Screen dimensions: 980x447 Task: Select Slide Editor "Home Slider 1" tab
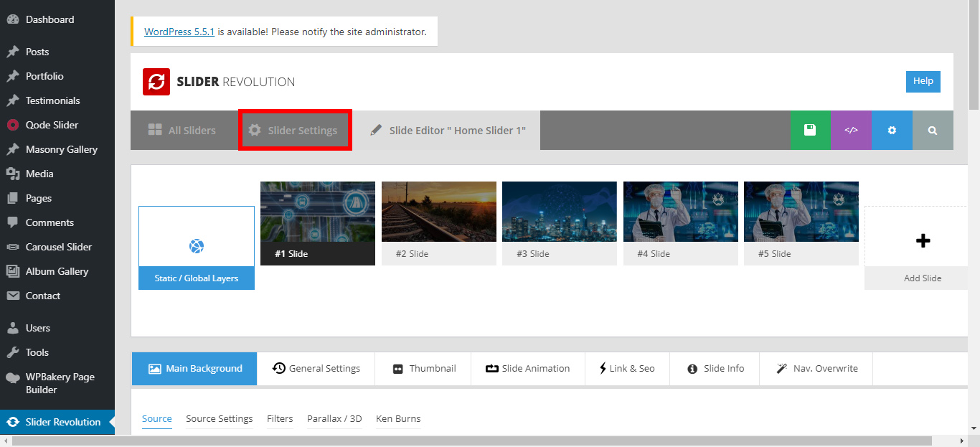pyautogui.click(x=448, y=130)
